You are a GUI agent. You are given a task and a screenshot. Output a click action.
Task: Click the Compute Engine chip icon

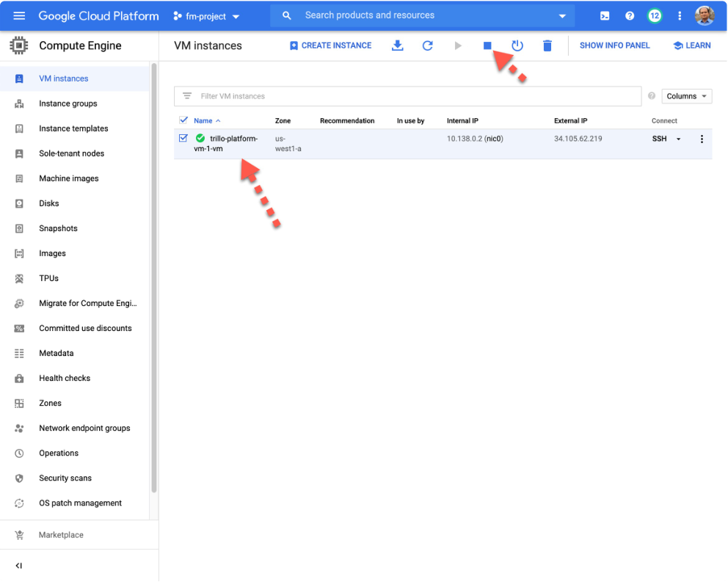[19, 46]
